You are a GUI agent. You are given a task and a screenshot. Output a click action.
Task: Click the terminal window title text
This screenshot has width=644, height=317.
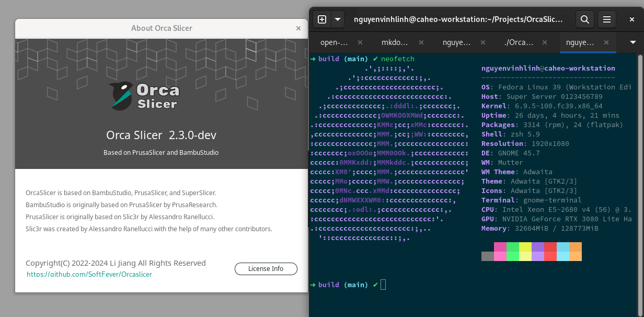pos(458,19)
